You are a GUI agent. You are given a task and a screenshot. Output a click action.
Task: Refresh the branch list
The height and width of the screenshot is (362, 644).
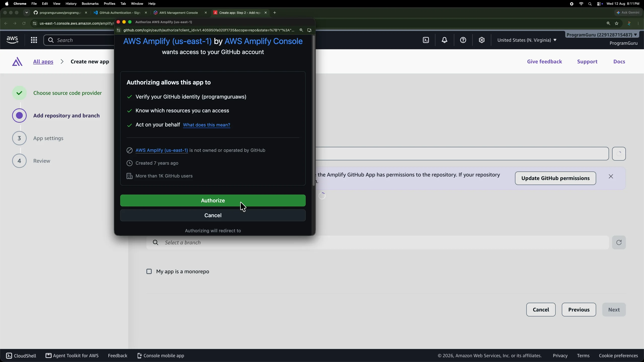tap(619, 242)
